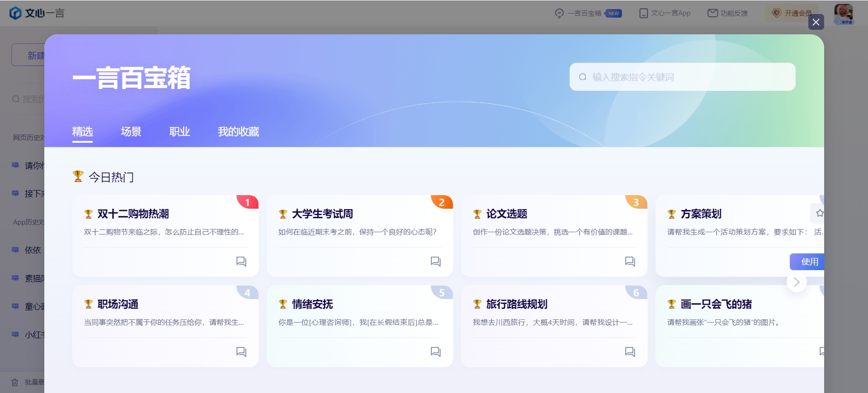The width and height of the screenshot is (868, 393).
Task: Click the 新建 button in the sidebar
Action: click(28, 55)
